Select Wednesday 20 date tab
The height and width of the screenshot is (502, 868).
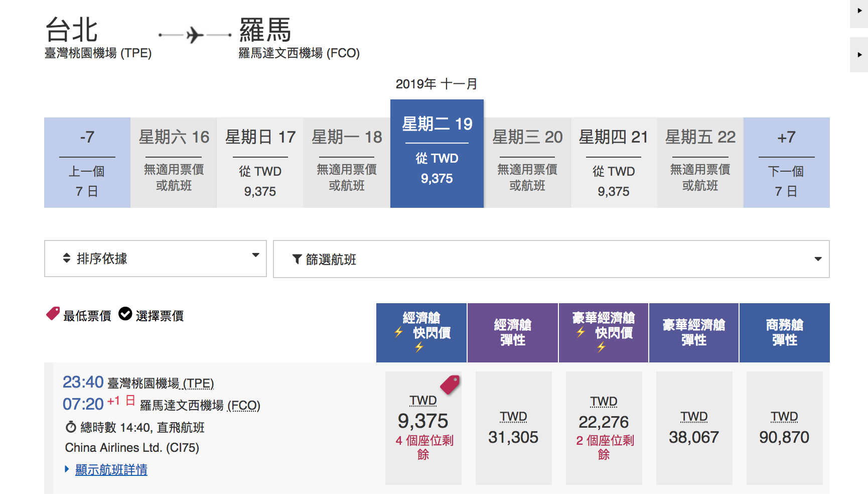(527, 163)
